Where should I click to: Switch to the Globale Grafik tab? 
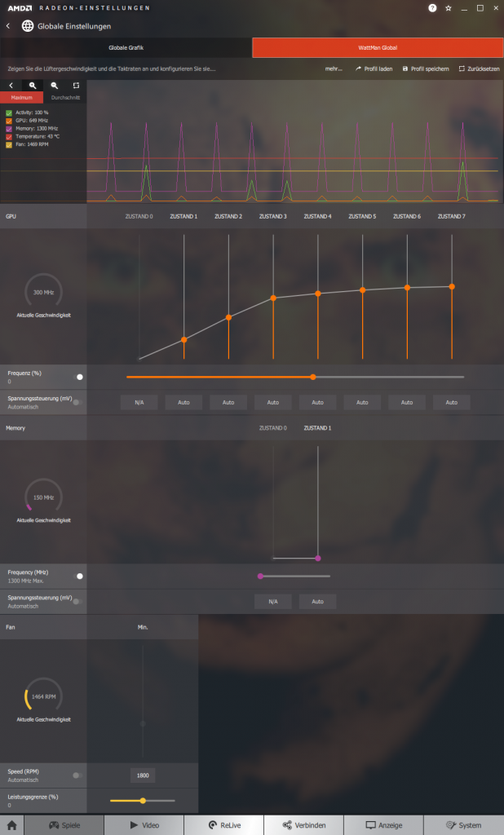(x=126, y=48)
